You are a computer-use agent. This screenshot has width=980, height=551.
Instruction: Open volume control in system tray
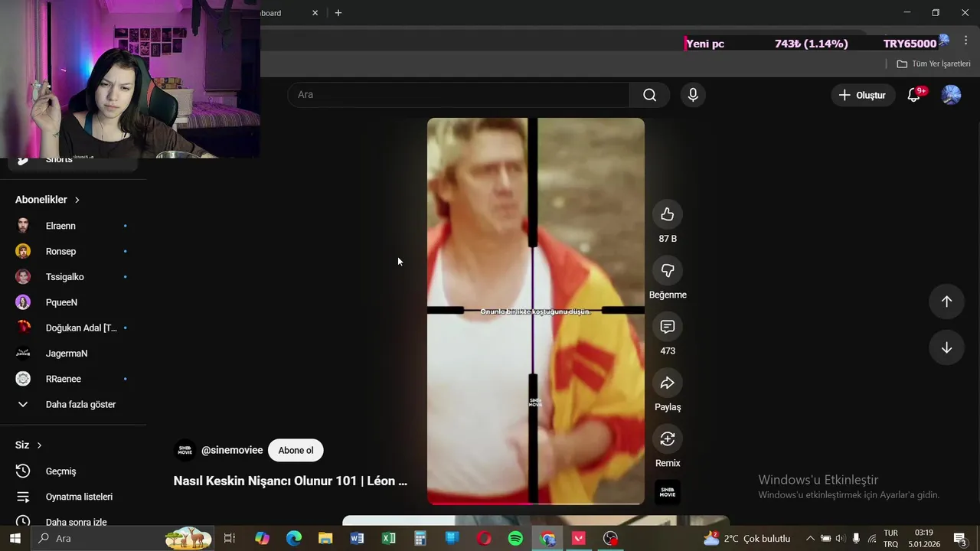(841, 539)
